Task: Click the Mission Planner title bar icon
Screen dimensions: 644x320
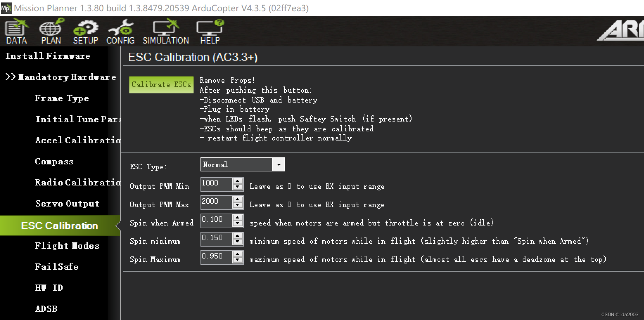Action: (x=6, y=8)
